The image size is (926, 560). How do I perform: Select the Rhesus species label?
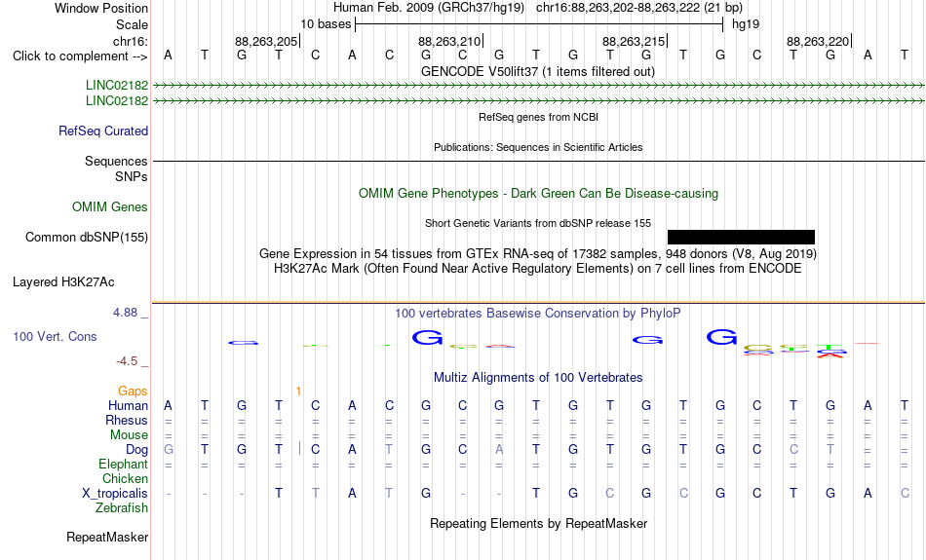pyautogui.click(x=127, y=420)
